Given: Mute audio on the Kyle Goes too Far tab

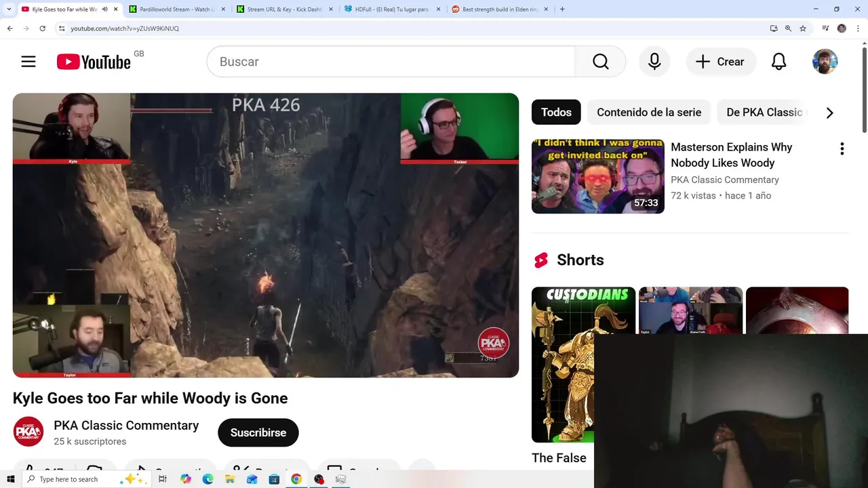Looking at the screenshot, I should [x=104, y=9].
